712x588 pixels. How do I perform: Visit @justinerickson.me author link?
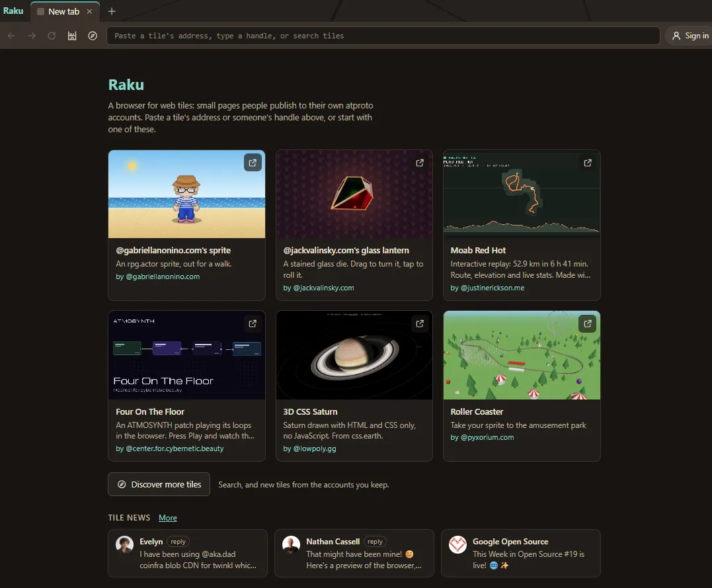tap(493, 288)
